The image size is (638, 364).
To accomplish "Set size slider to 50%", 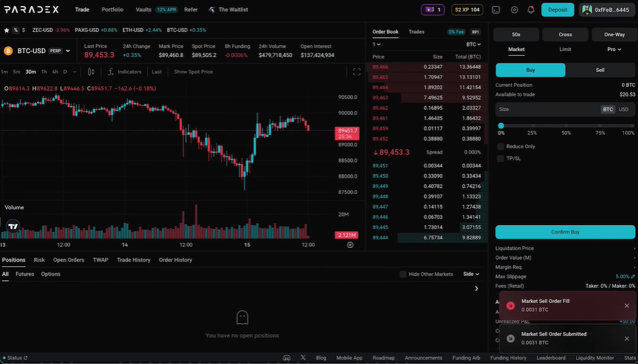I will coord(566,126).
